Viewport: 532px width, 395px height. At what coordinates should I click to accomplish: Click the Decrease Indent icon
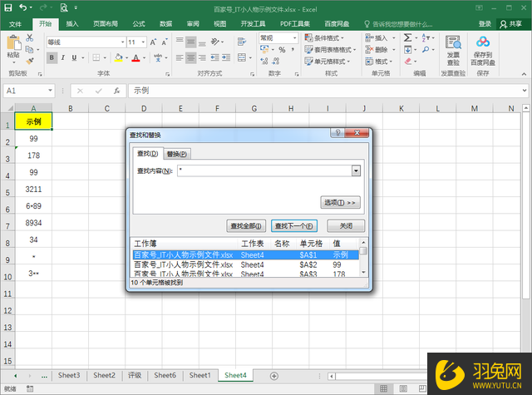[x=214, y=58]
